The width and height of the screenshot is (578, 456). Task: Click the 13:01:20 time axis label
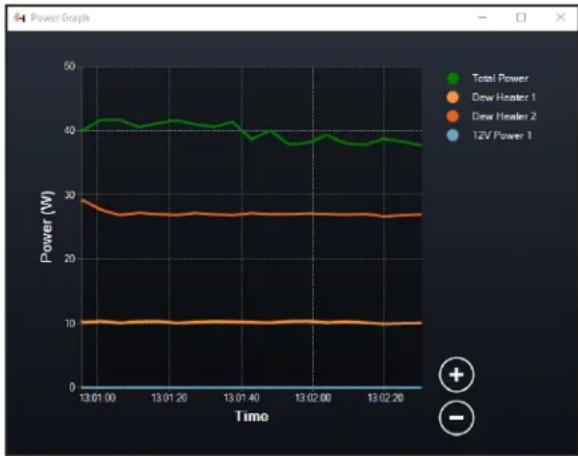click(x=170, y=398)
